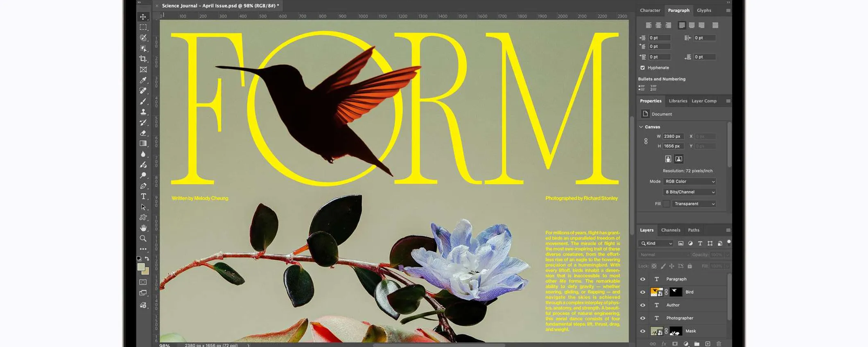Screen dimensions: 868x347
Task: Click the center text alignment icon
Action: point(658,25)
